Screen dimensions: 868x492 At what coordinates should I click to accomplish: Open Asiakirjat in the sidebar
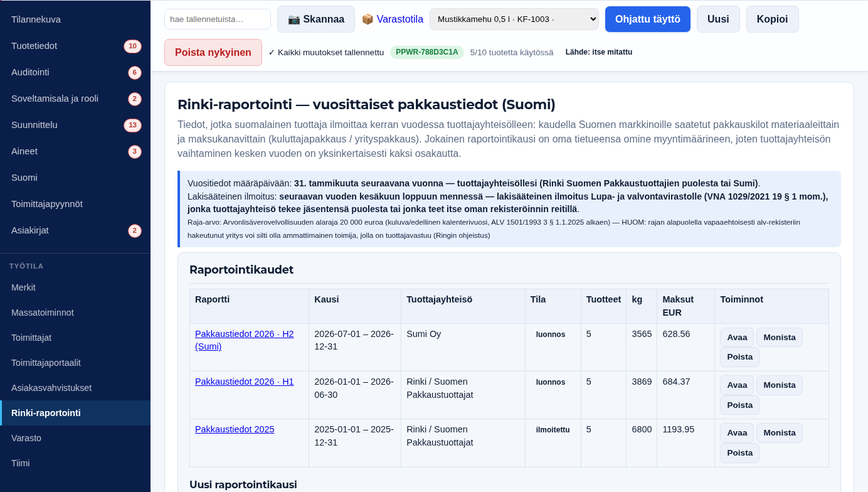[75, 230]
